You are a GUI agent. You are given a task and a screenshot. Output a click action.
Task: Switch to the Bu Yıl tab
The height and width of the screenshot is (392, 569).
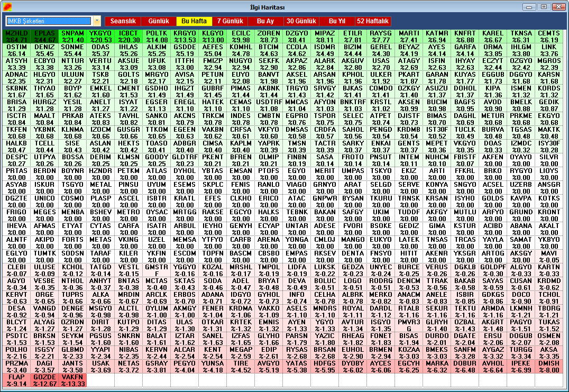point(337,21)
